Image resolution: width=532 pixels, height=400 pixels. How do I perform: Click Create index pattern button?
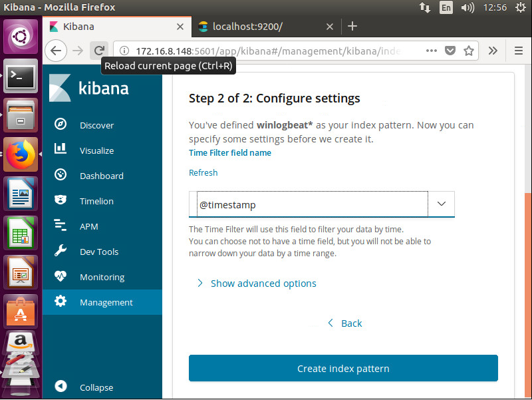point(343,368)
